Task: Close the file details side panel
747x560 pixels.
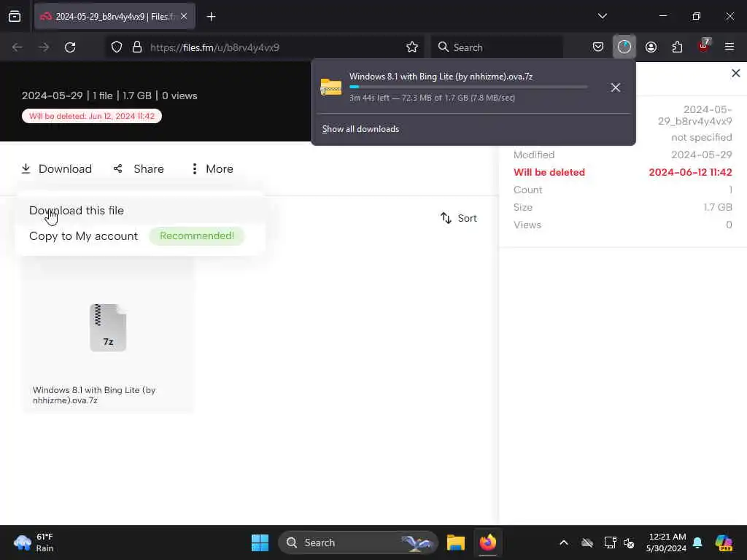Action: 735,73
